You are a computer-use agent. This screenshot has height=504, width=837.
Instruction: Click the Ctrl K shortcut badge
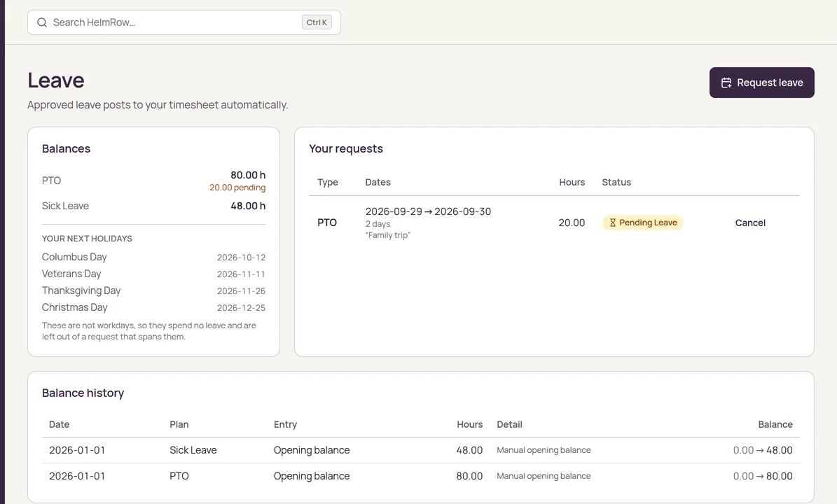pos(317,22)
